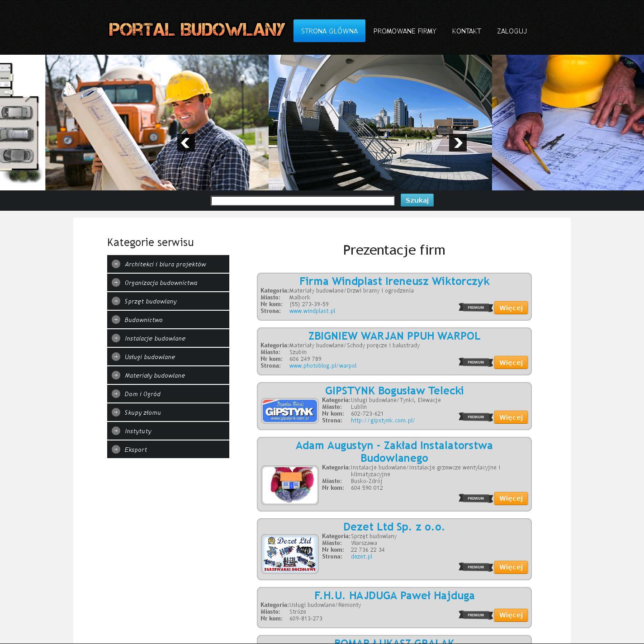Open the Zaloguj login page
The width and height of the screenshot is (644, 644).
point(511,31)
